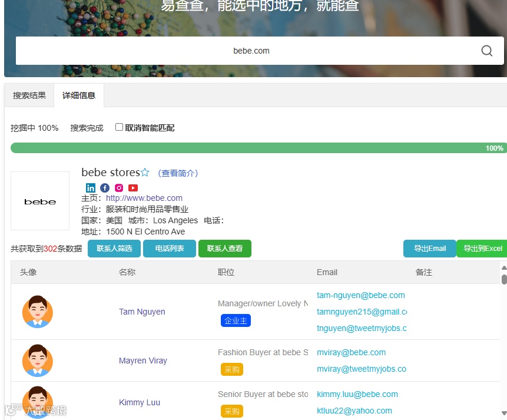Click the green 100% progress bar
The height and width of the screenshot is (420, 507).
[x=259, y=148]
